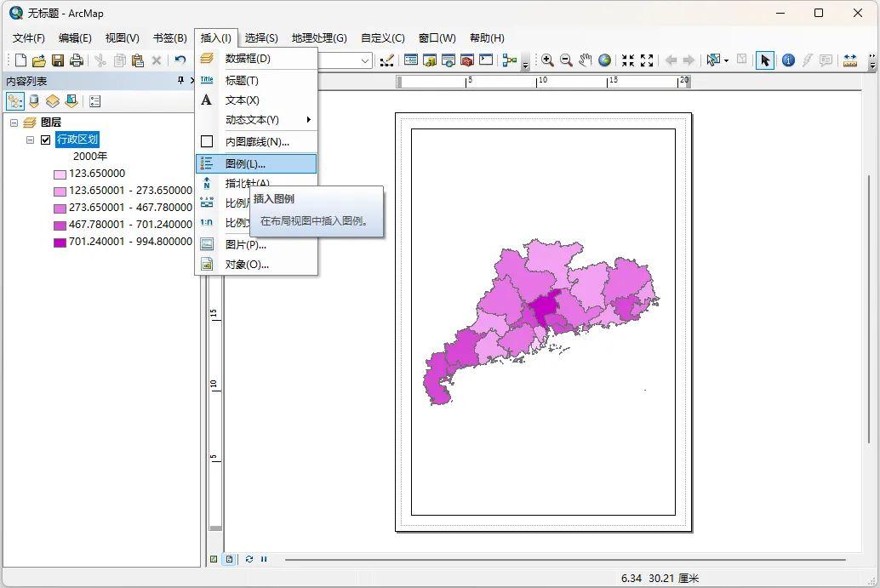Choose 图例(L) from Insert menu
Image resolution: width=880 pixels, height=588 pixels.
coord(256,164)
